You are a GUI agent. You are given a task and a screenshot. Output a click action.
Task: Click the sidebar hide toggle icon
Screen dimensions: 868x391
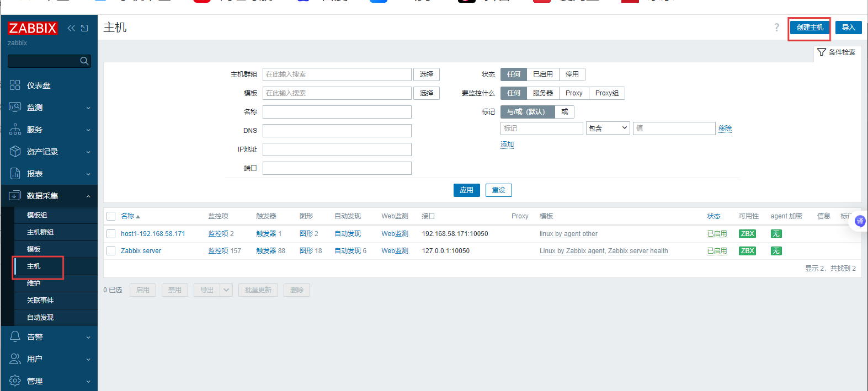click(84, 28)
